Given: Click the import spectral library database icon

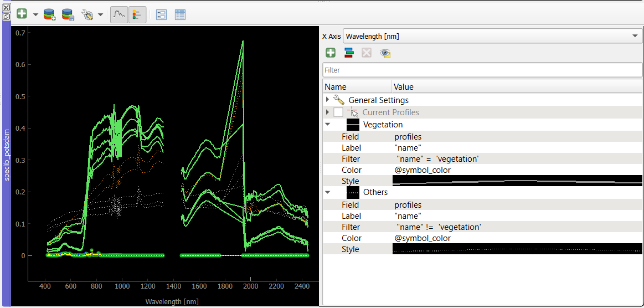Looking at the screenshot, I should coord(50,15).
